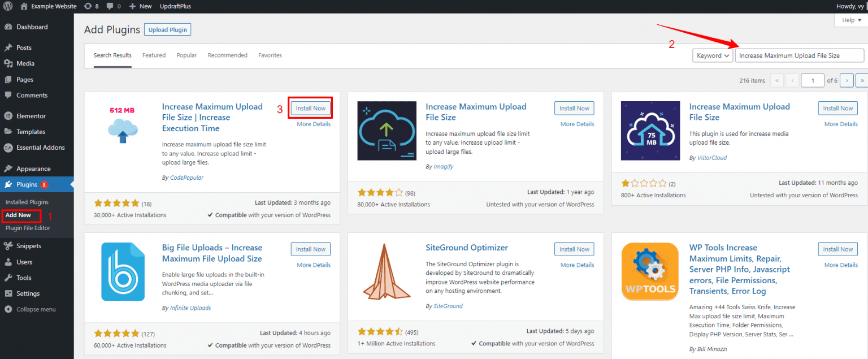The image size is (868, 359).
Task: Open the Keyword search type dropdown
Action: (x=713, y=55)
